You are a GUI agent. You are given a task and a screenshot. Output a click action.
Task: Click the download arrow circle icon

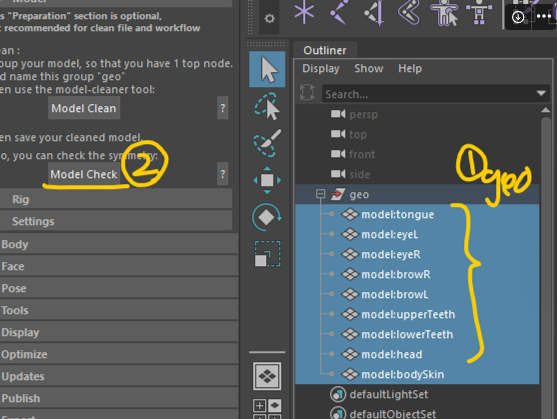[x=518, y=17]
